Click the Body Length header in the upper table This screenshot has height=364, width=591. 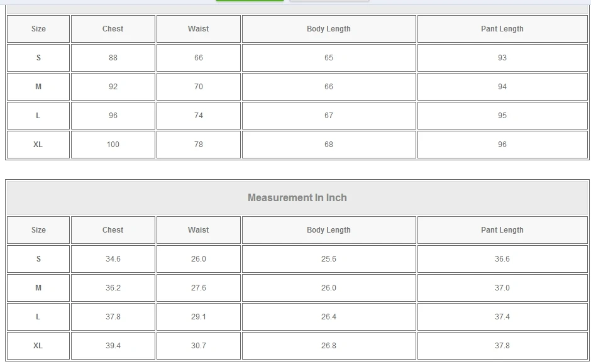pyautogui.click(x=329, y=29)
